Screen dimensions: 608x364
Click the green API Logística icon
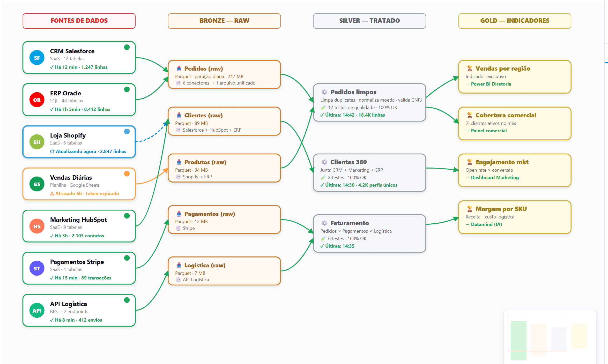tap(37, 310)
